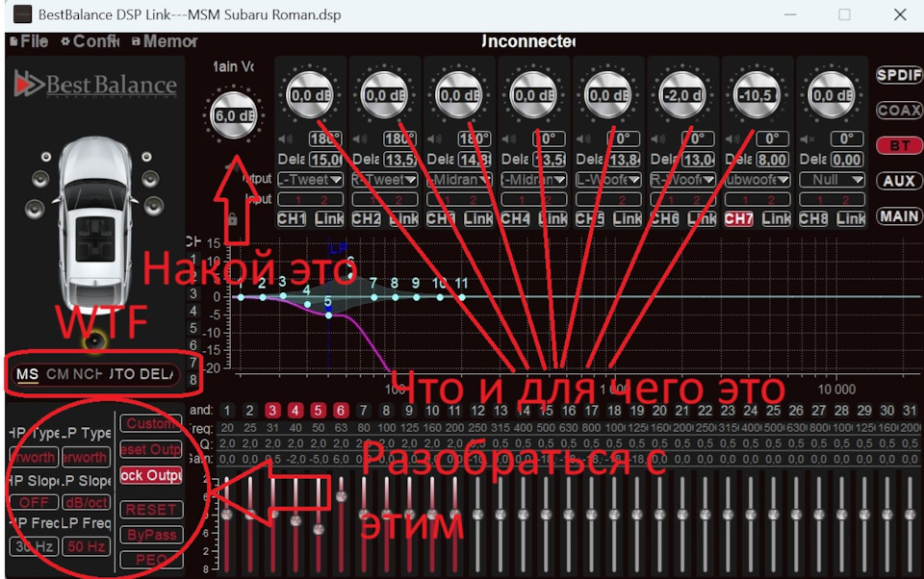The width and height of the screenshot is (924, 579).
Task: Unmute channel CH8 speaker icon
Action: tap(808, 139)
